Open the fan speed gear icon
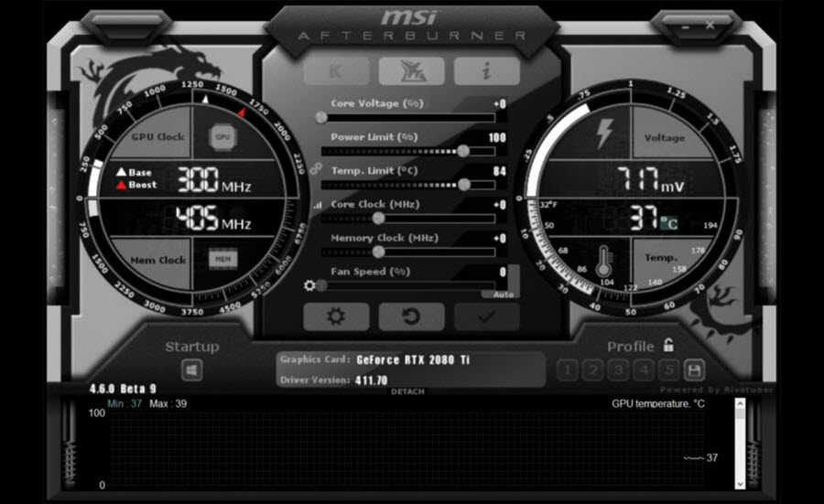824x504 pixels. pyautogui.click(x=309, y=285)
